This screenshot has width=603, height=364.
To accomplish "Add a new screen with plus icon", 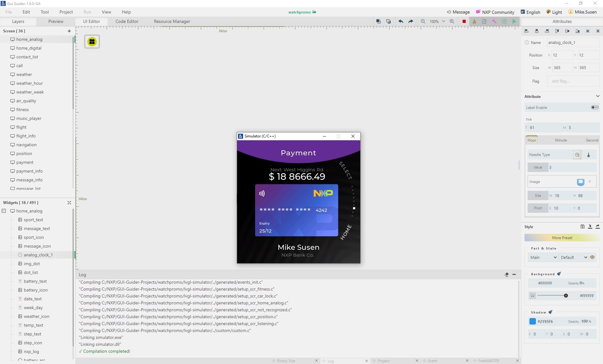I will (69, 31).
